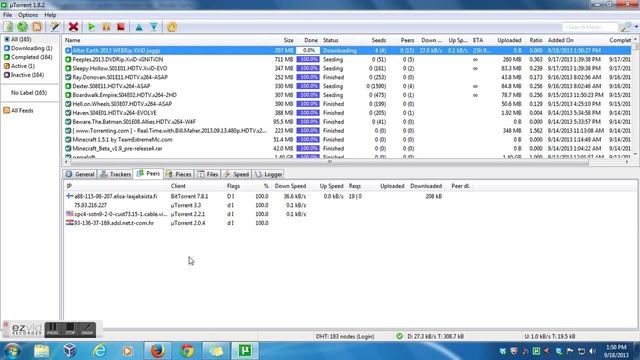Open the File menu
Screen dimensions: 640x360
(x=7, y=15)
